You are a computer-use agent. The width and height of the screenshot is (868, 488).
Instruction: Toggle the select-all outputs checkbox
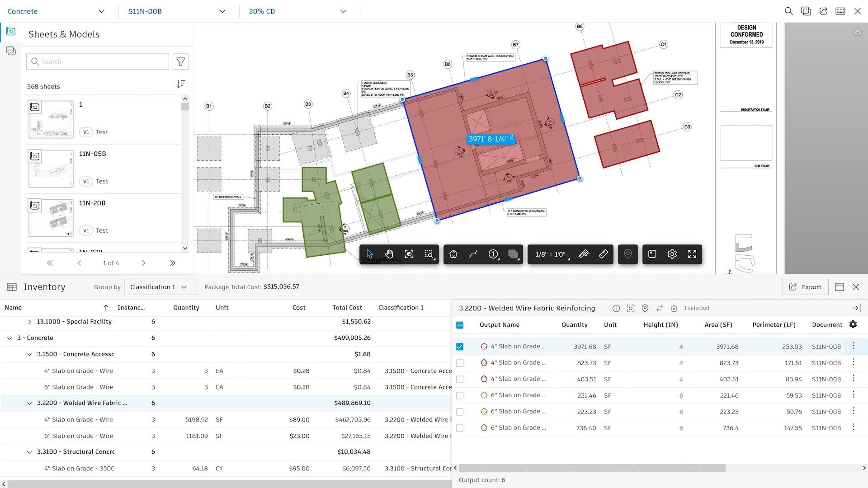pos(460,325)
